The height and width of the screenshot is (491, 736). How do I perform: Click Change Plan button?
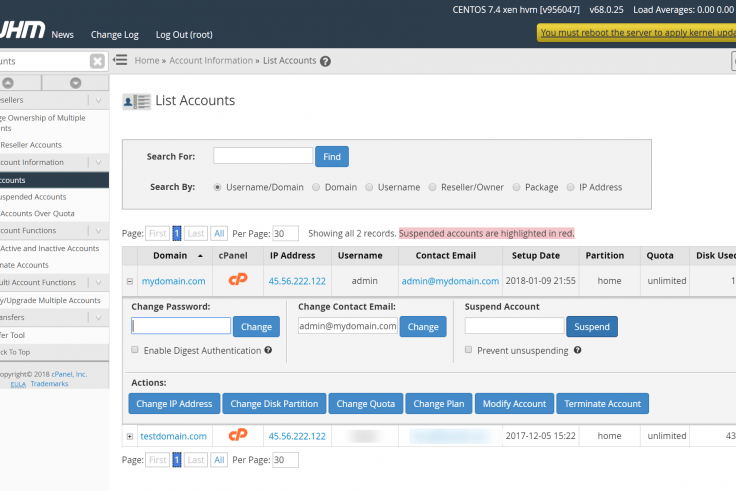(x=438, y=404)
